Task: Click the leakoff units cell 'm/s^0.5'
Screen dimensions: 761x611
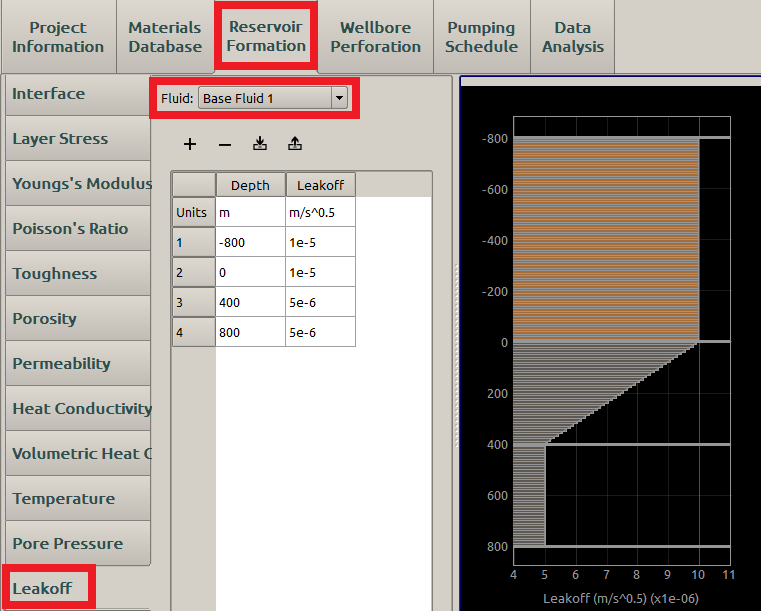Action: pos(320,212)
